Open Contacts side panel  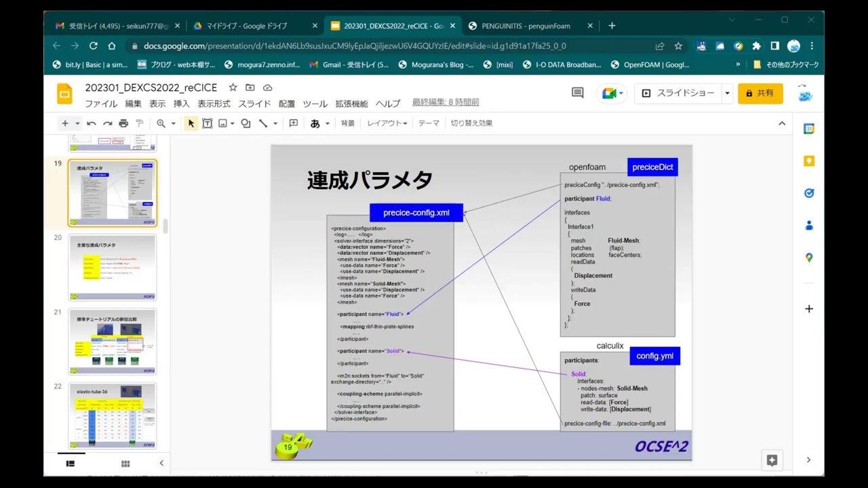(x=809, y=226)
